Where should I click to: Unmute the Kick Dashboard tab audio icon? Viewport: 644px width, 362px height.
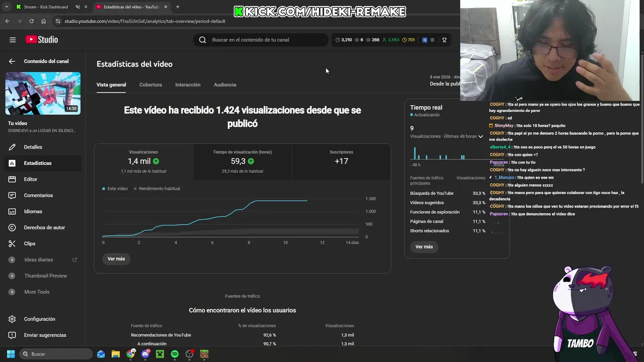(x=77, y=7)
